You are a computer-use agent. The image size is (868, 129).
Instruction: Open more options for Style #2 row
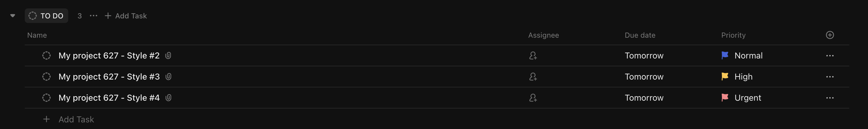coord(830,55)
